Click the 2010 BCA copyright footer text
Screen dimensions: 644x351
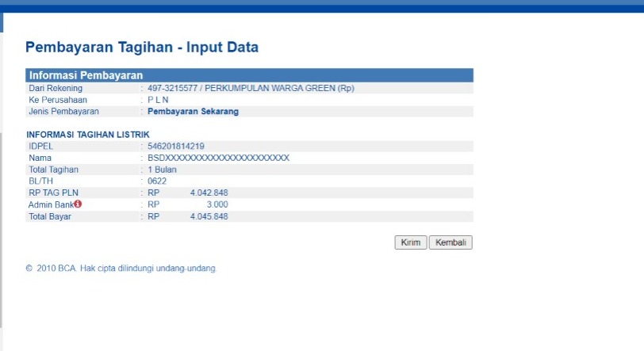pyautogui.click(x=121, y=268)
